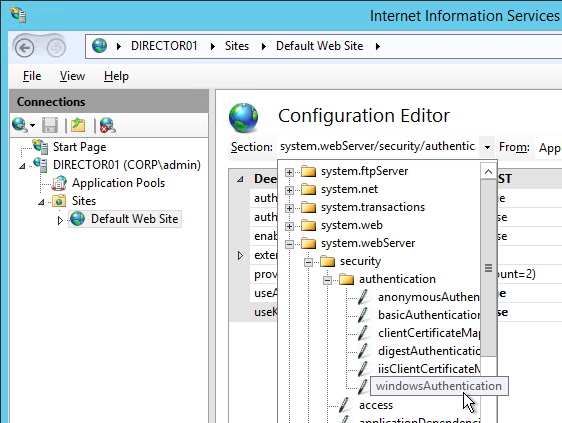Select the security folder label
This screenshot has width=562, height=423.
tap(360, 261)
